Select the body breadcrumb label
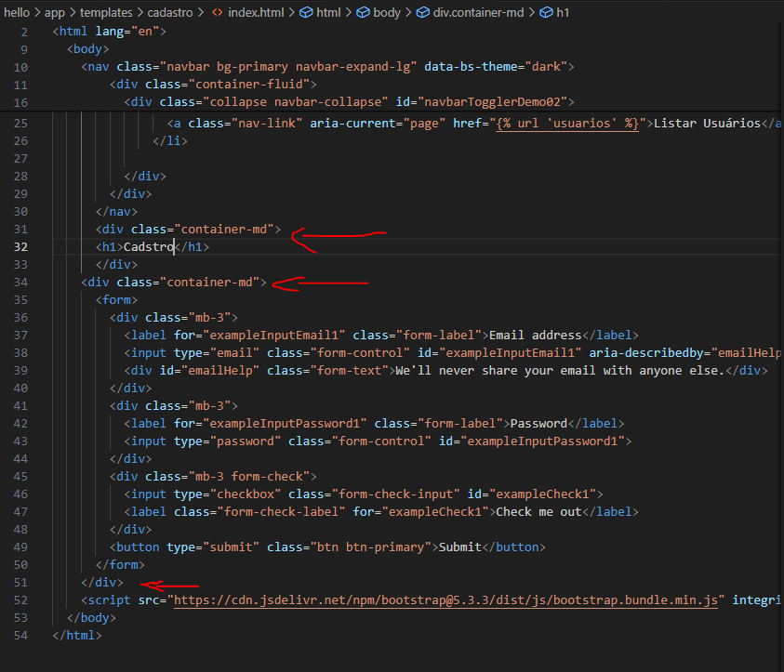 tap(387, 13)
